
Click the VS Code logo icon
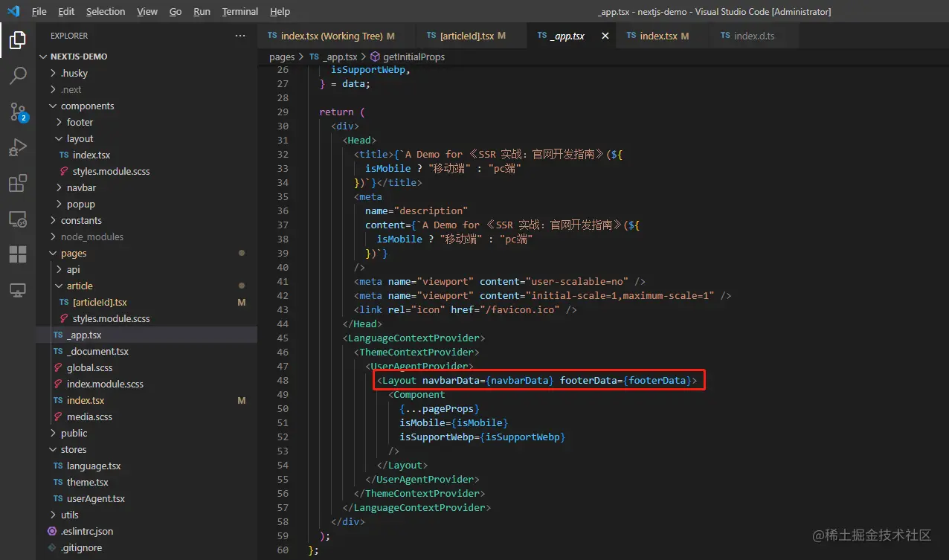(x=13, y=11)
